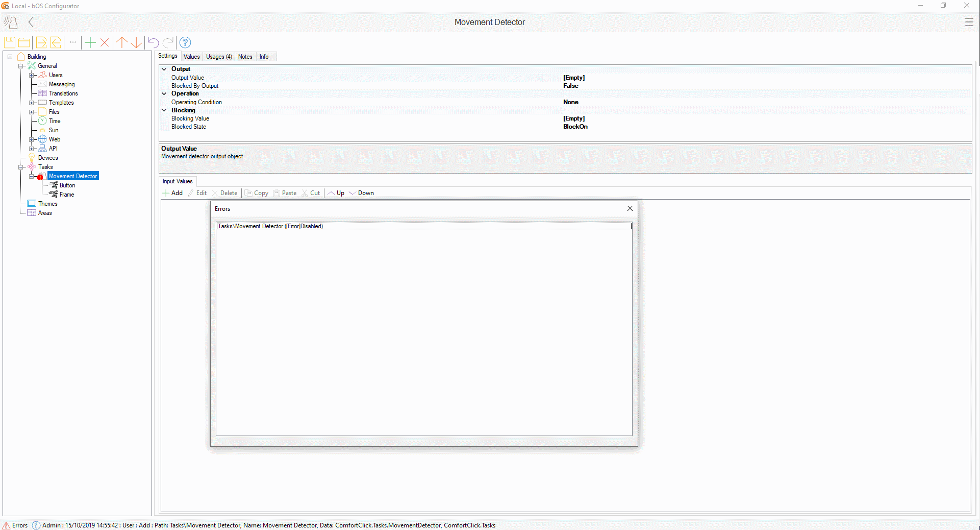Open the hamburger menu at top right

(x=969, y=22)
